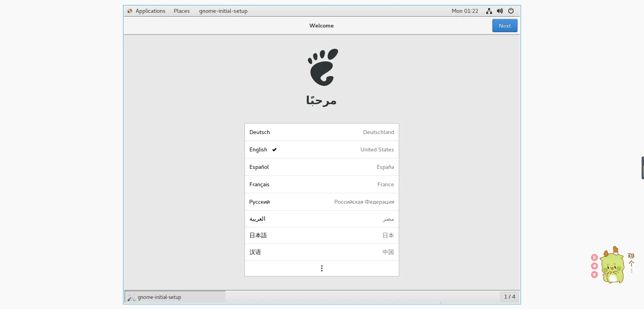Click the network connection icon in top bar
644x309 pixels.
click(x=489, y=11)
